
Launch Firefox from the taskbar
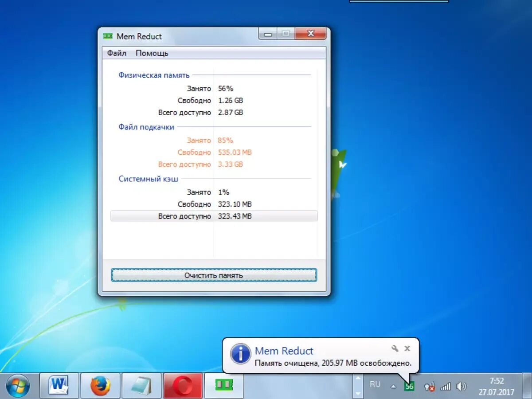[100, 385]
